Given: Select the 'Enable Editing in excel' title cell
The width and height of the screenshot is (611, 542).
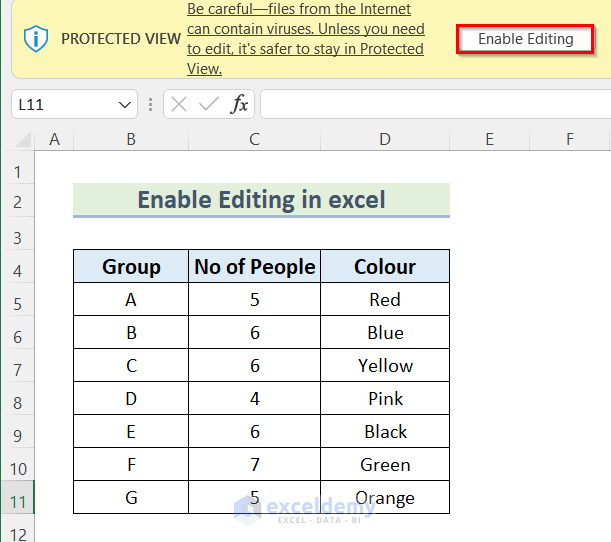Looking at the screenshot, I should [261, 200].
